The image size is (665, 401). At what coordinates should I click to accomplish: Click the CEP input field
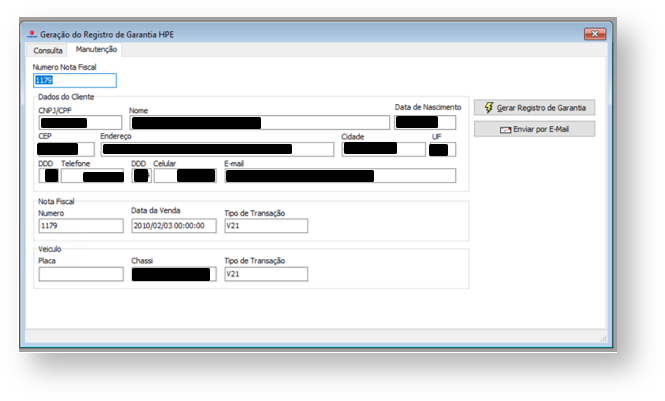pyautogui.click(x=66, y=149)
